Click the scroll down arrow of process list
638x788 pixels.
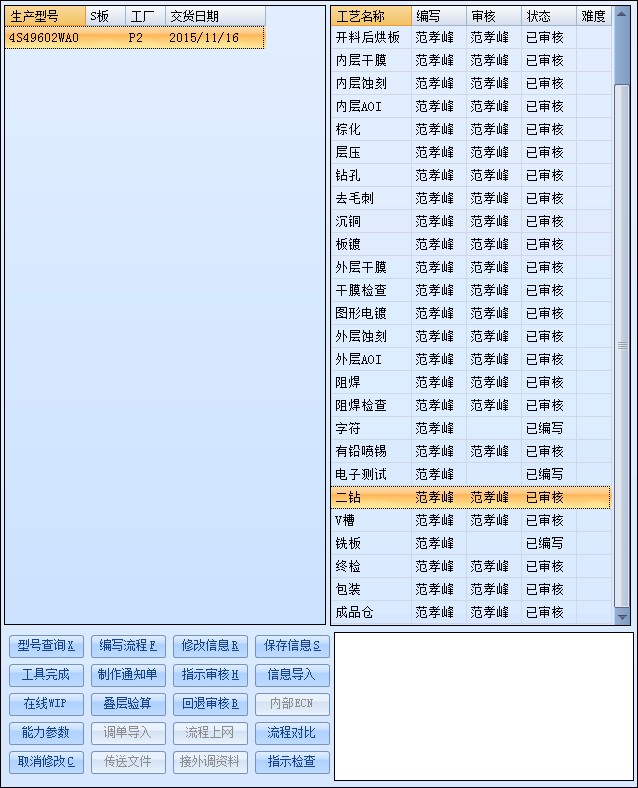pos(622,617)
